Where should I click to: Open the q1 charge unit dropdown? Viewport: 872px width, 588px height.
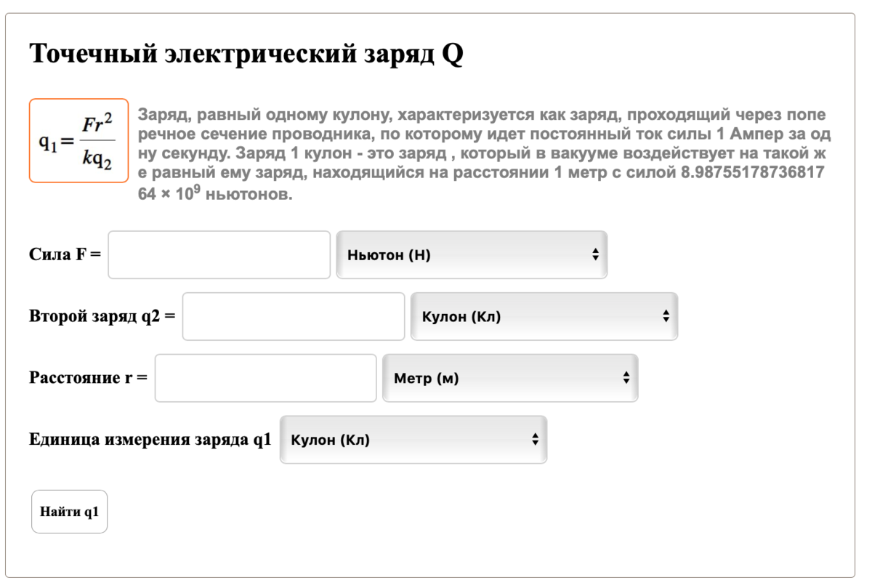pyautogui.click(x=413, y=440)
